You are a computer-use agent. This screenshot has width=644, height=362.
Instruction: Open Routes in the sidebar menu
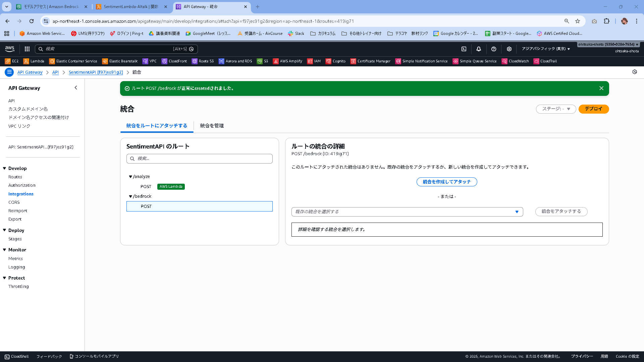click(15, 177)
